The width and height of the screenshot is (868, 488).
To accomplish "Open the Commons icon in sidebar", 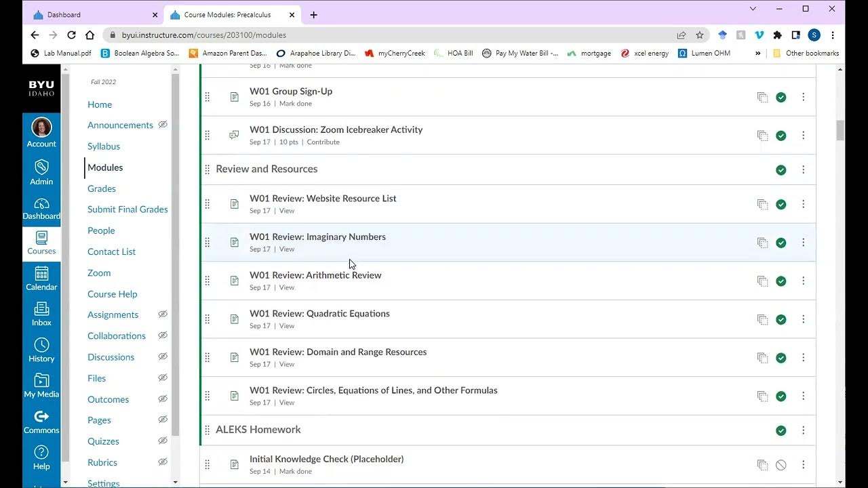I will pyautogui.click(x=41, y=421).
